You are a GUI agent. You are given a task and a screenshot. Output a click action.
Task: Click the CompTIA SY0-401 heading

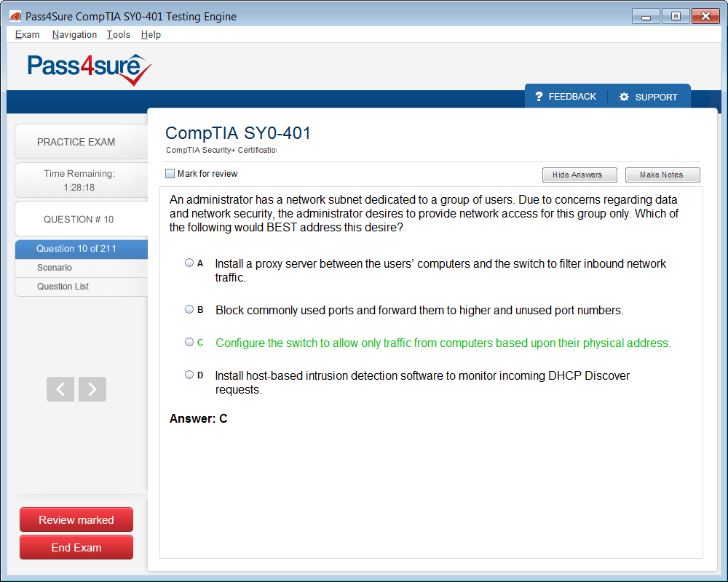point(238,133)
